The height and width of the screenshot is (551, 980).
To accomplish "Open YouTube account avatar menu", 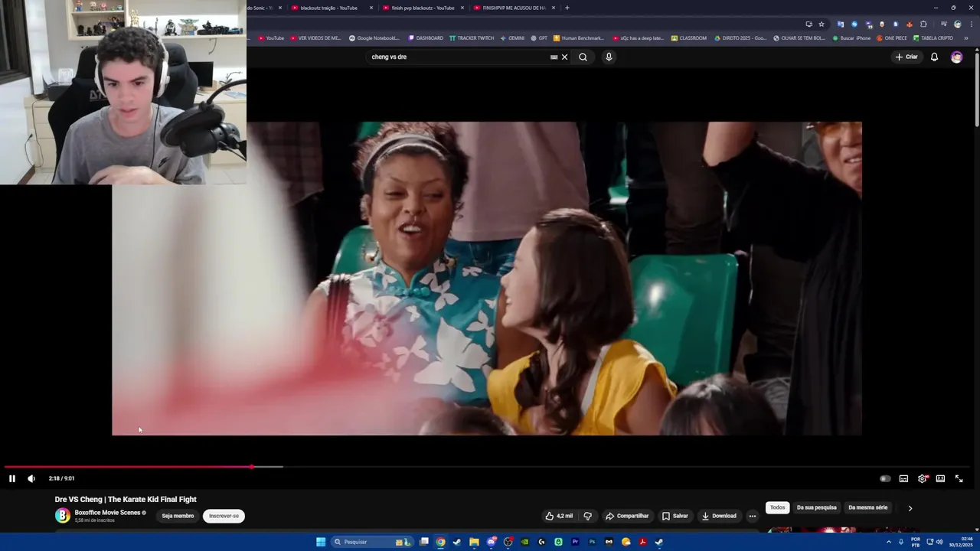I will pyautogui.click(x=956, y=57).
